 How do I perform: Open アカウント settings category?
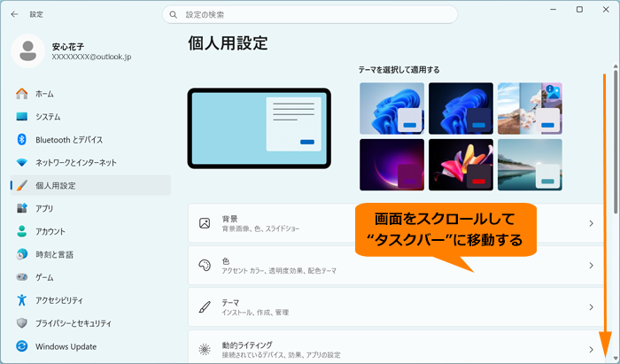coord(90,231)
